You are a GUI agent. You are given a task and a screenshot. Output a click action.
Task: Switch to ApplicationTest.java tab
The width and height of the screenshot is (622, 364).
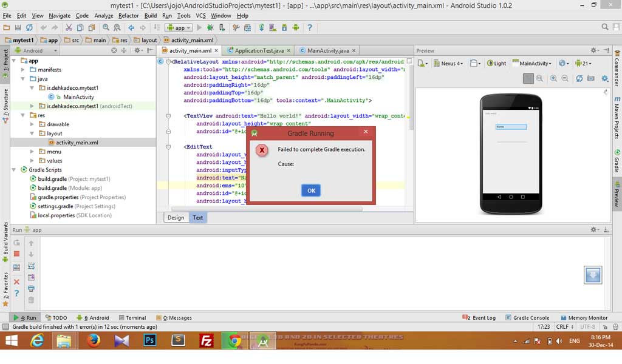point(259,50)
